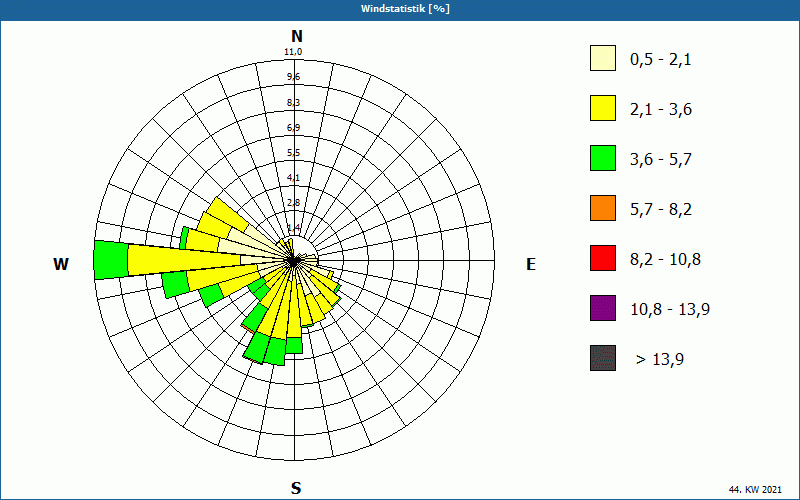
Task: Click the N compass label
Action: click(x=296, y=36)
